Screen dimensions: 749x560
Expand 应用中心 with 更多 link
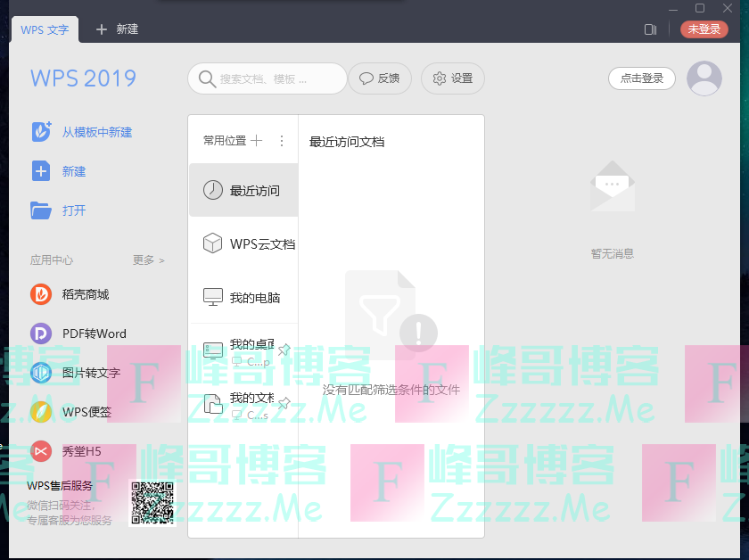[148, 260]
